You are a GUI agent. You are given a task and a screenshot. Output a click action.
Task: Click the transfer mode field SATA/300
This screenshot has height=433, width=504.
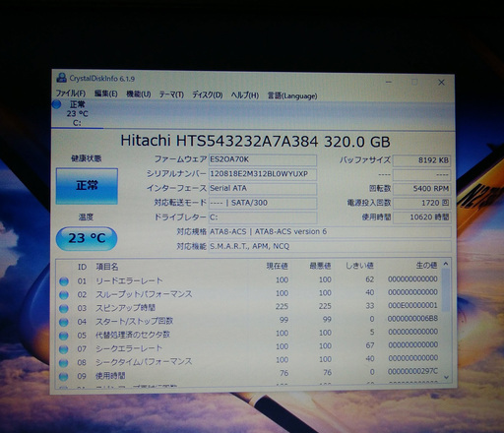[263, 203]
